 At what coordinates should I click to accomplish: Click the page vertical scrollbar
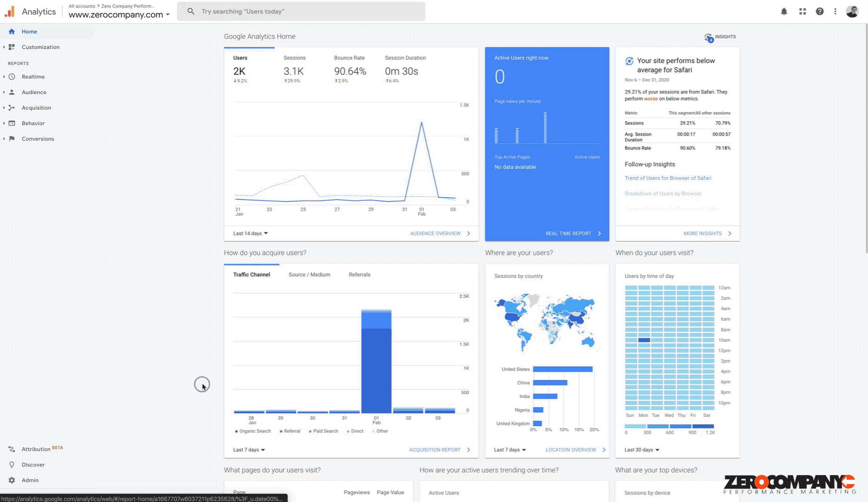point(866,139)
